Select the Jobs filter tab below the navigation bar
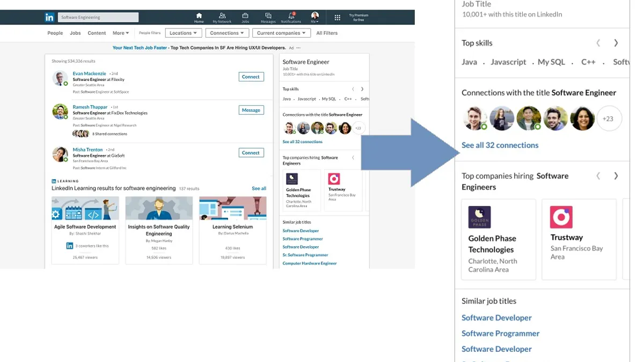Screen dimensions: 644x362 tap(75, 33)
